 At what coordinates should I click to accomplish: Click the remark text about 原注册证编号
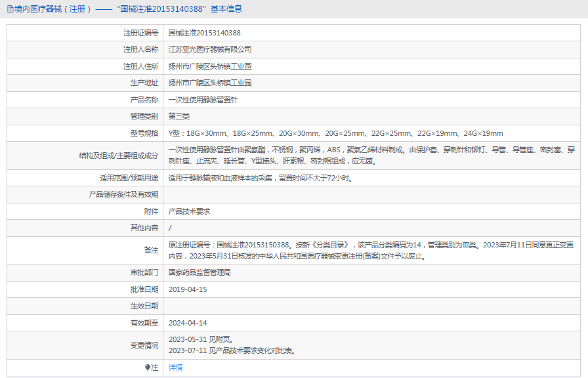click(371, 250)
